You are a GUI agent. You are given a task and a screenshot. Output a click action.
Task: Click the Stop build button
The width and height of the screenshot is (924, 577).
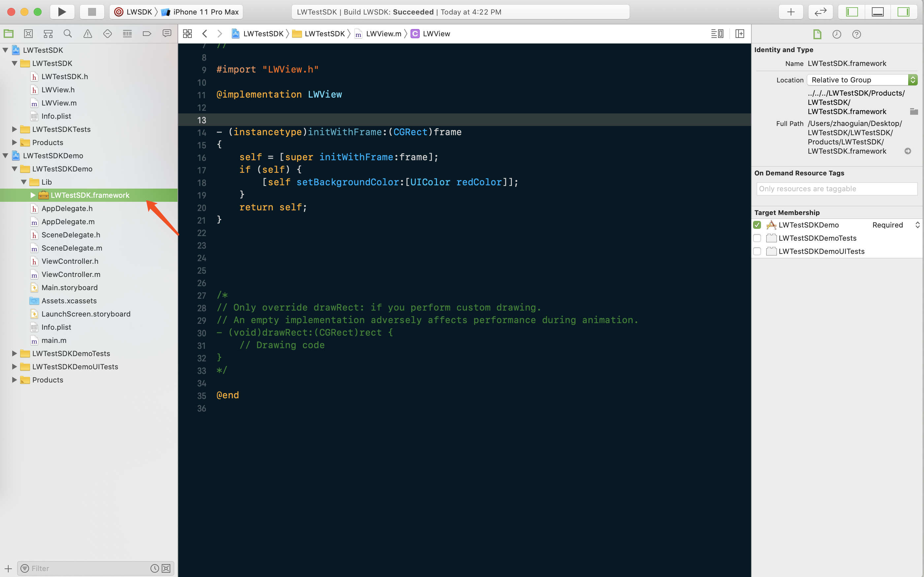coord(92,12)
